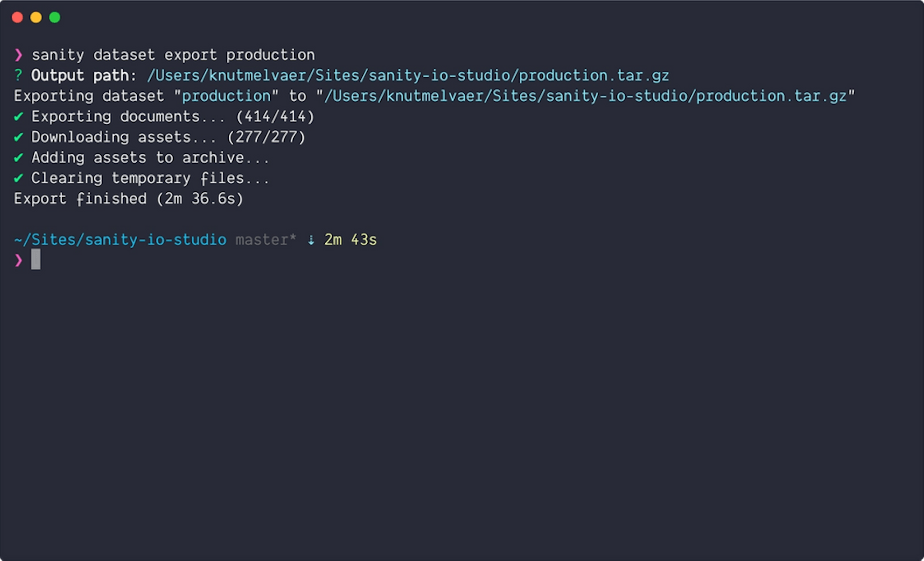Click the sanity dataset export production command
924x561 pixels.
(x=173, y=55)
